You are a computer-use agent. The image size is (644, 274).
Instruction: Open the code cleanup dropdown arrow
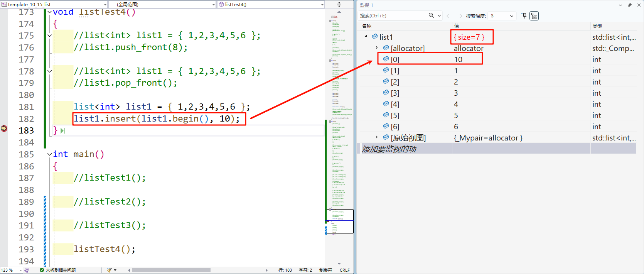coord(115,270)
